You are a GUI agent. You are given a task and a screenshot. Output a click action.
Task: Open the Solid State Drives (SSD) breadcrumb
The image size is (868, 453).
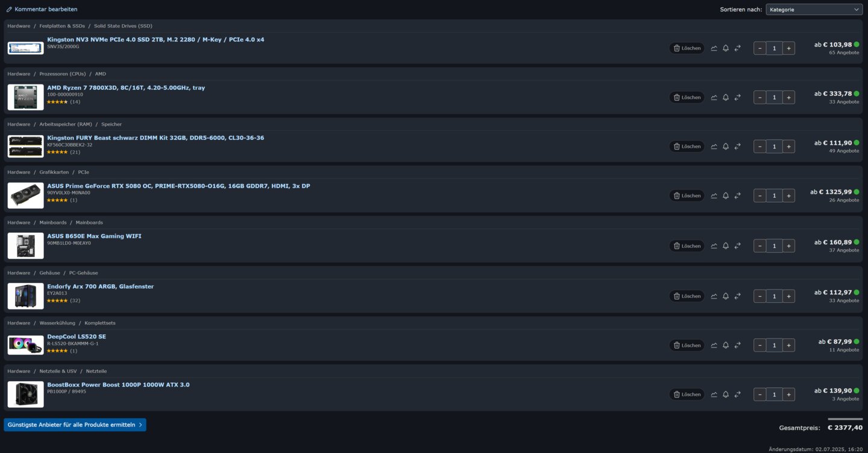123,26
